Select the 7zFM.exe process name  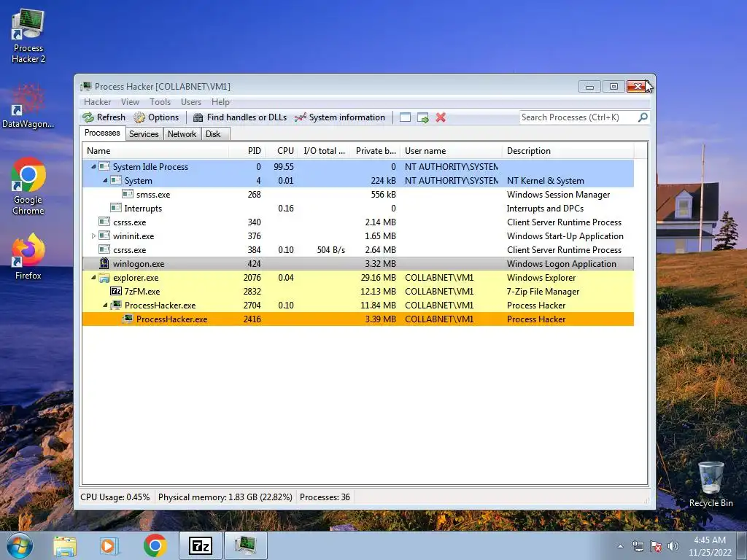point(142,292)
